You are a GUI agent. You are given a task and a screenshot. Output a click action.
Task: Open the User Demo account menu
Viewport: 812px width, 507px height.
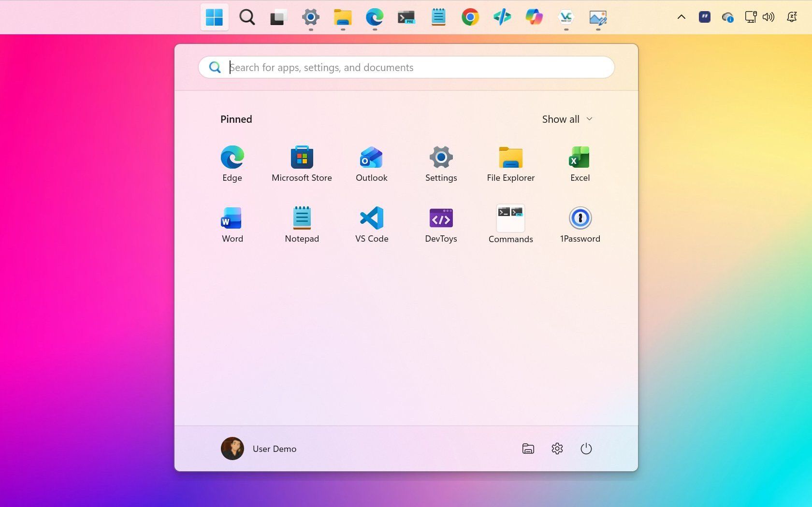259,449
